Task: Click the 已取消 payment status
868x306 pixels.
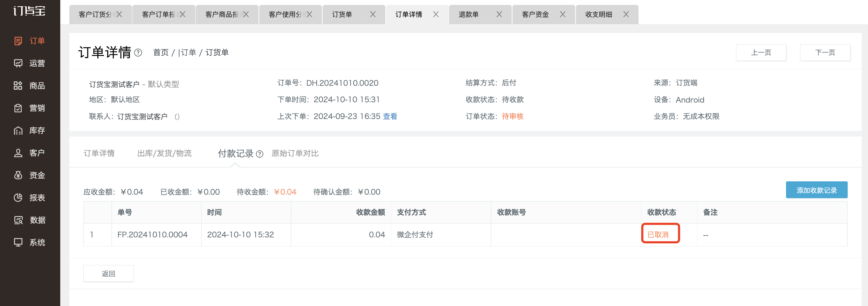Action: tap(658, 235)
